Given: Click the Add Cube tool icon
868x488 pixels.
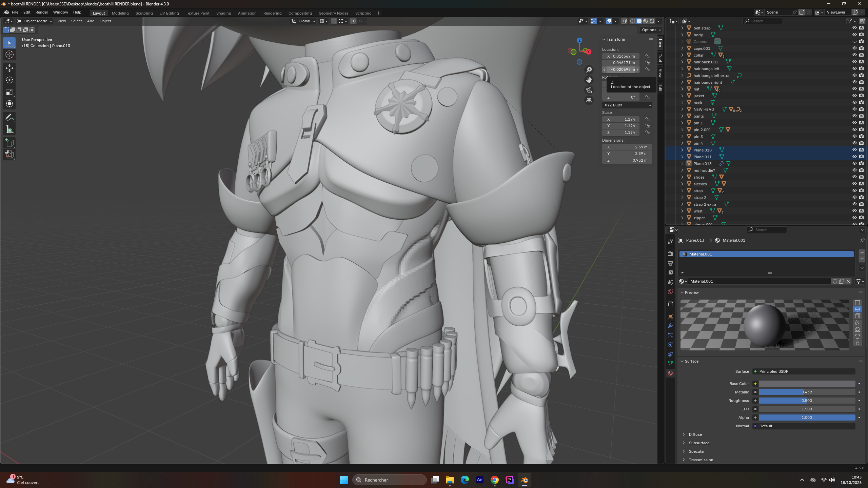Looking at the screenshot, I should pos(9,143).
